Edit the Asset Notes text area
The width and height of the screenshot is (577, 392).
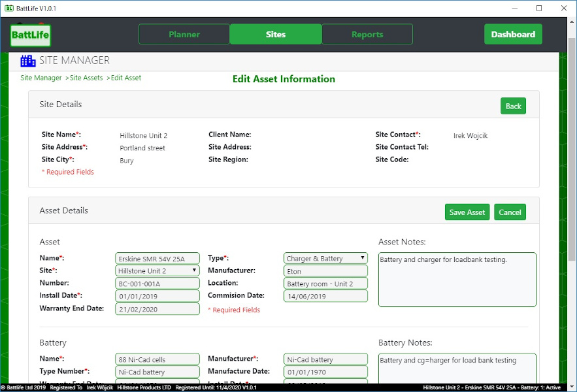coord(457,279)
